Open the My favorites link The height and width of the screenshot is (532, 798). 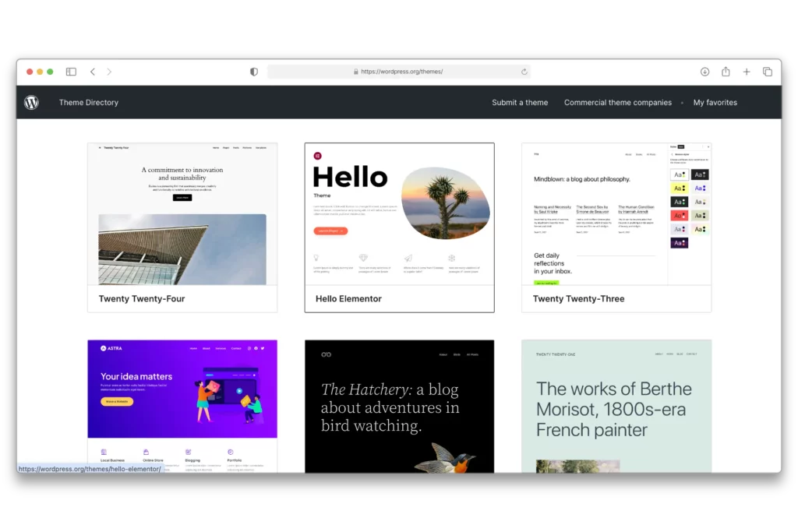tap(715, 103)
